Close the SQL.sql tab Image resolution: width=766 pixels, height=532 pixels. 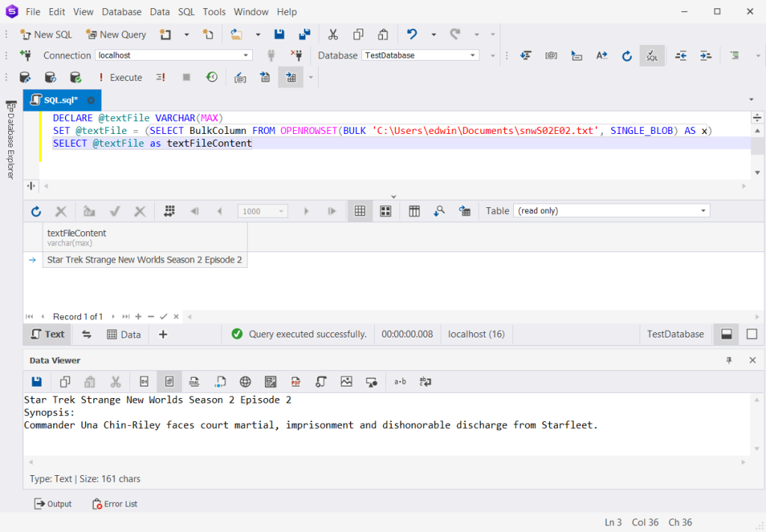point(91,100)
